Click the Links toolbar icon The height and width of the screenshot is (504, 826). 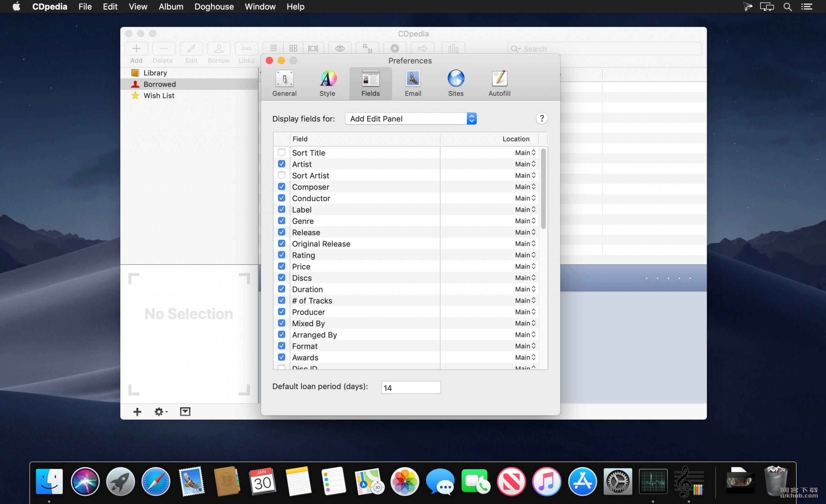click(246, 49)
